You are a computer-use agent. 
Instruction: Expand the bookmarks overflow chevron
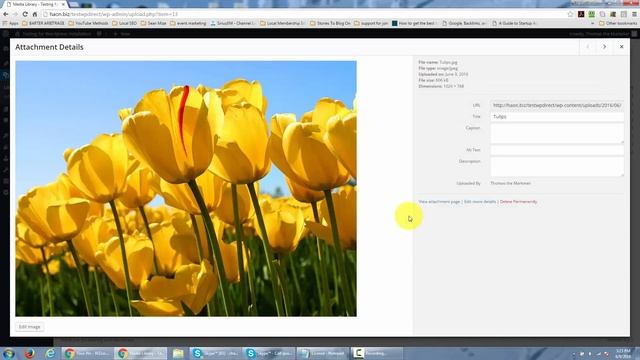pyautogui.click(x=593, y=23)
